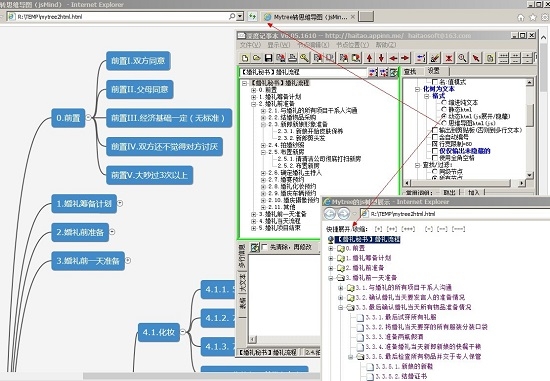The width and height of the screenshot is (550, 381).
Task: Click the red left arrow toolbar icon
Action: [393, 58]
